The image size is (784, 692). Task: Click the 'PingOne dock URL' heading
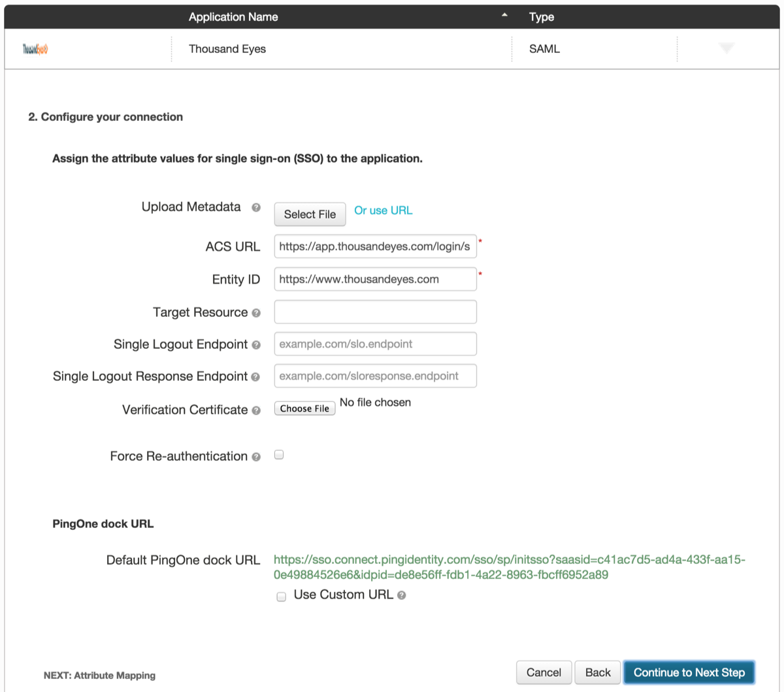(x=103, y=524)
